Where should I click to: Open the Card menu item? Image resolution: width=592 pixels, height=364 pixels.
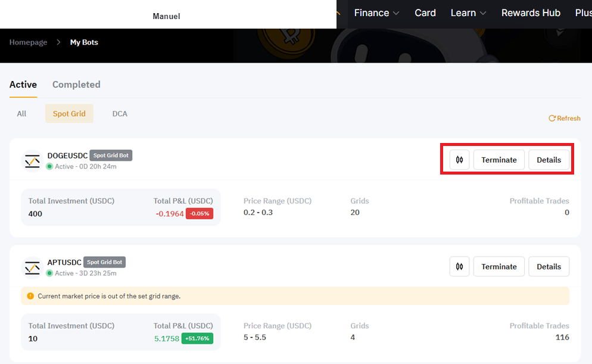click(x=425, y=13)
